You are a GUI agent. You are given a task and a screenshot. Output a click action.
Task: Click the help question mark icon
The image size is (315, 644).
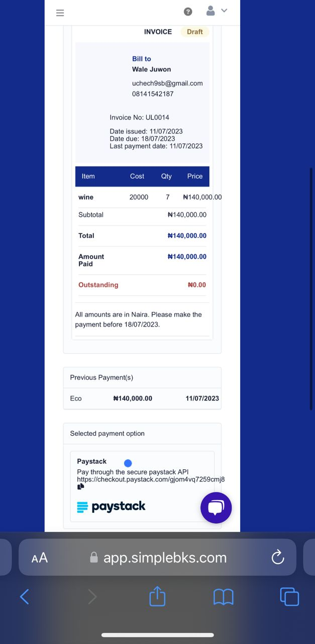[188, 12]
